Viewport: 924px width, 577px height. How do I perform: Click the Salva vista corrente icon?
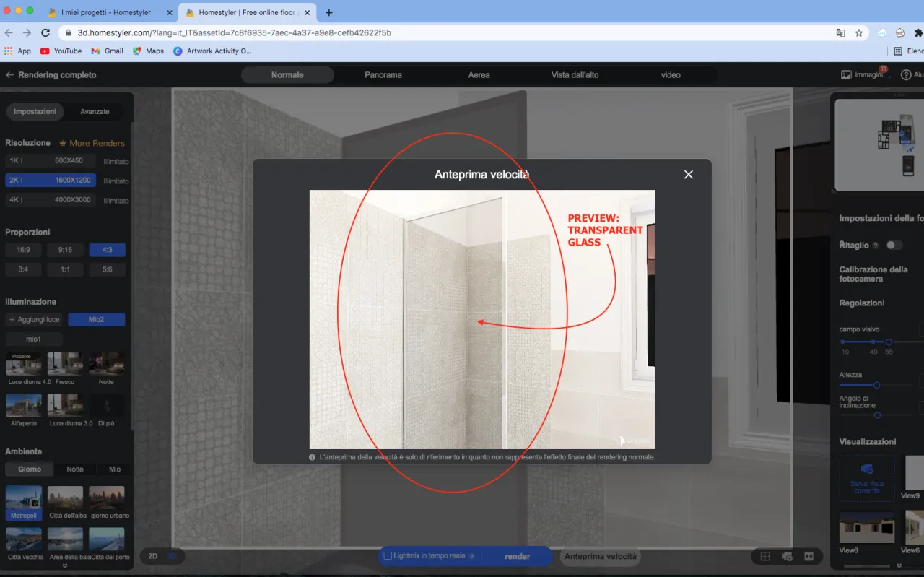pyautogui.click(x=866, y=470)
